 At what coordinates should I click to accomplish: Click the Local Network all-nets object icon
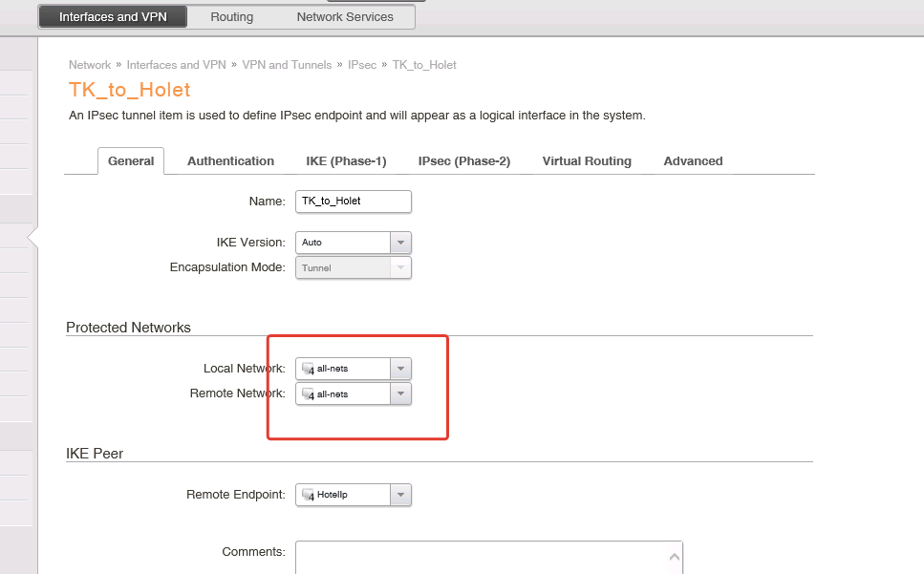(308, 369)
